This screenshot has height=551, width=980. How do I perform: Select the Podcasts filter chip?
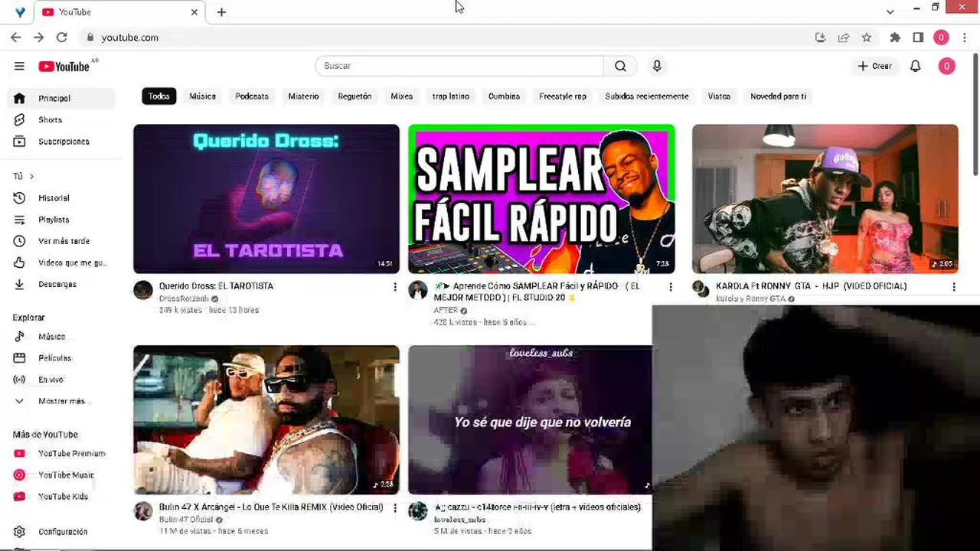[252, 96]
